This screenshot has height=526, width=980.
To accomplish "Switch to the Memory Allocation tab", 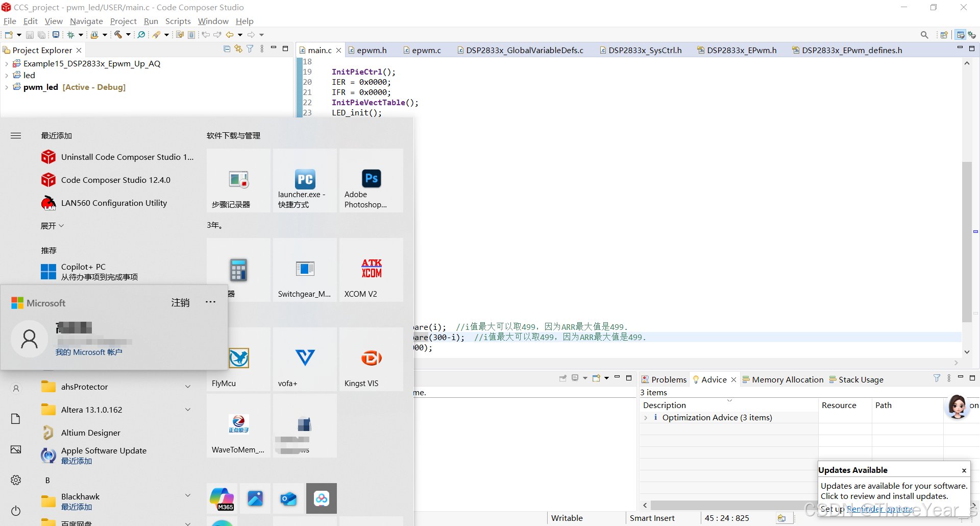I will tap(783, 379).
